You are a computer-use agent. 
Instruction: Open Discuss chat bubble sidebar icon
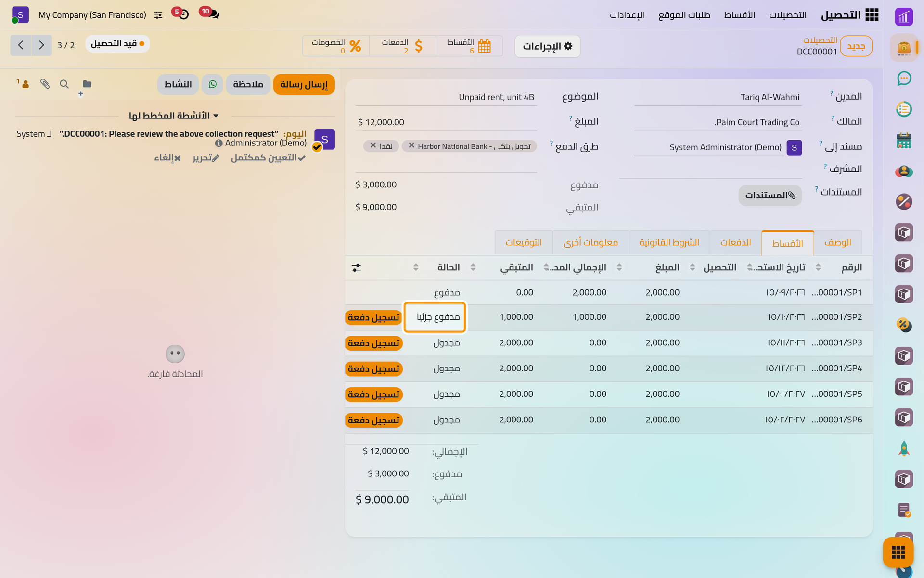pyautogui.click(x=904, y=78)
